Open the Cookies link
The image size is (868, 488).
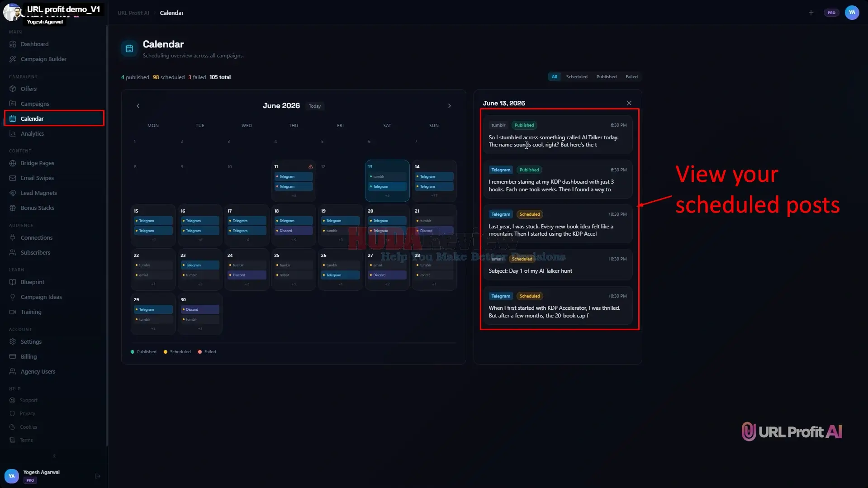click(28, 427)
